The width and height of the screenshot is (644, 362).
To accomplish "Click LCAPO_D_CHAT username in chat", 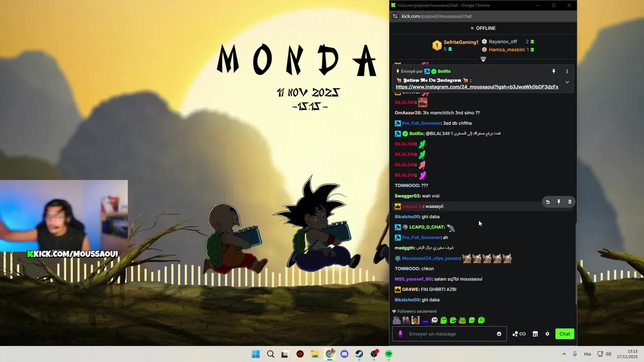I will pos(427,227).
